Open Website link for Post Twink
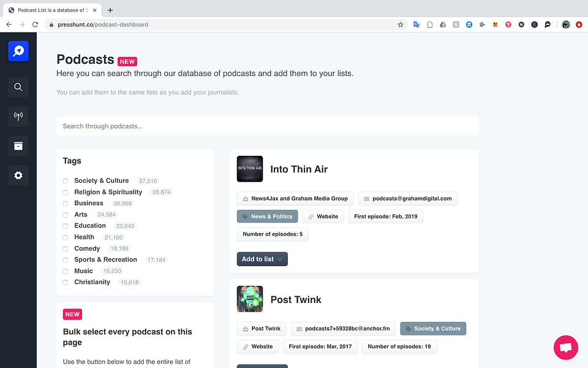The image size is (588, 368). (x=258, y=347)
